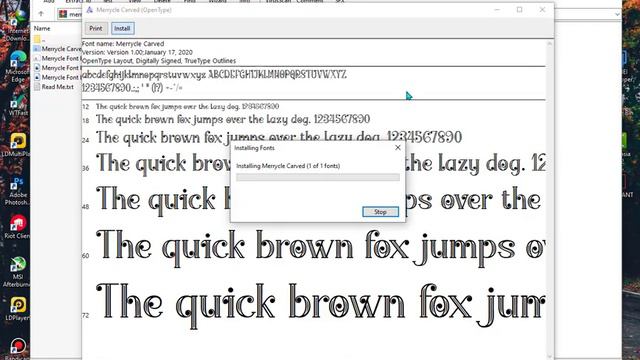Minimize the Merrycle Carved font viewer window
Viewport: 640px width, 360px height.
coord(497,10)
